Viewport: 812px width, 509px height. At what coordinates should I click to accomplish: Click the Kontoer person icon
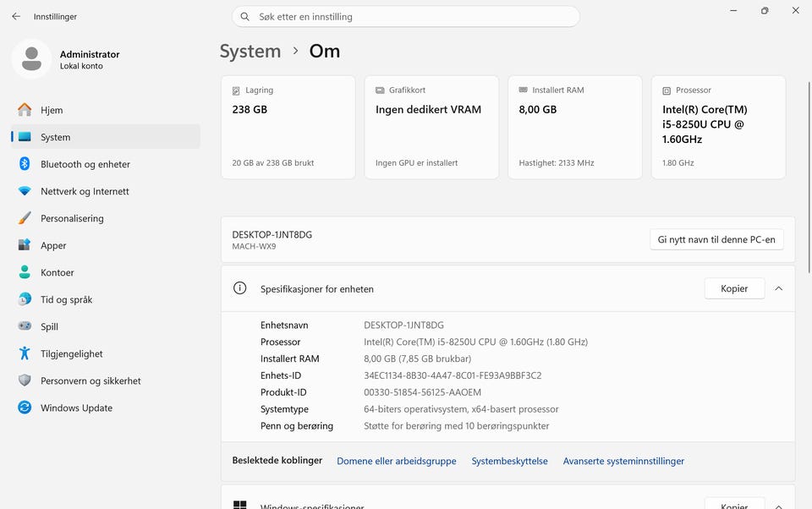click(x=25, y=272)
